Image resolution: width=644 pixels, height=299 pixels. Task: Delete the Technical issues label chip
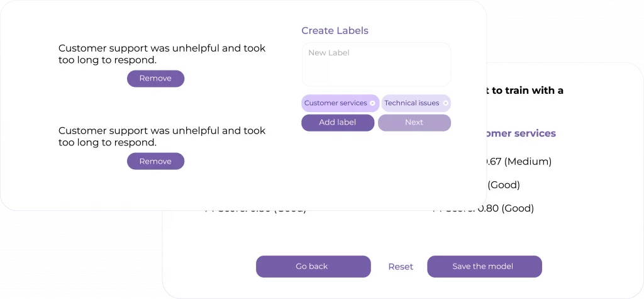445,103
